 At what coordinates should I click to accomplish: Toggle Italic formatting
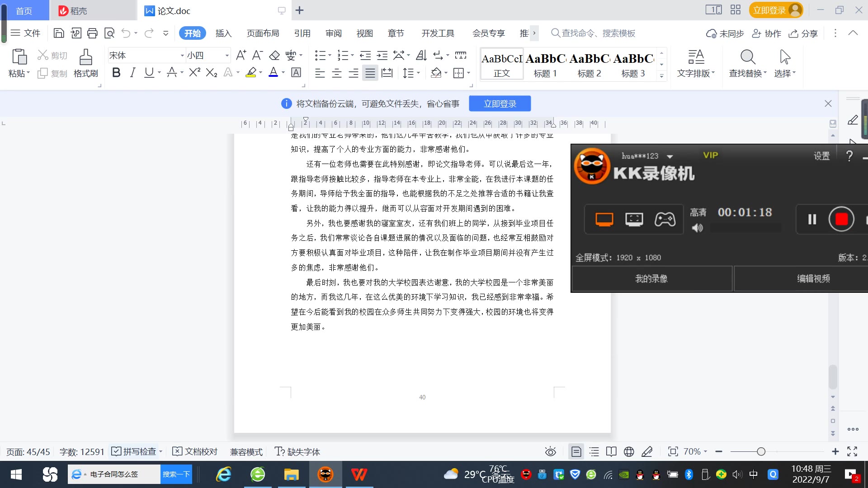pos(132,73)
